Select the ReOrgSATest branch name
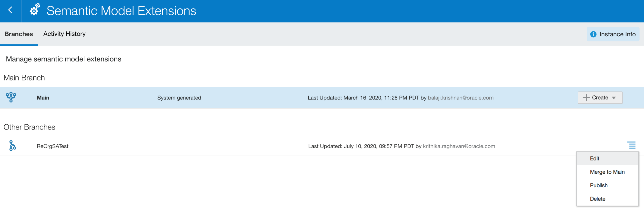Image resolution: width=644 pixels, height=218 pixels. pyautogui.click(x=52, y=146)
